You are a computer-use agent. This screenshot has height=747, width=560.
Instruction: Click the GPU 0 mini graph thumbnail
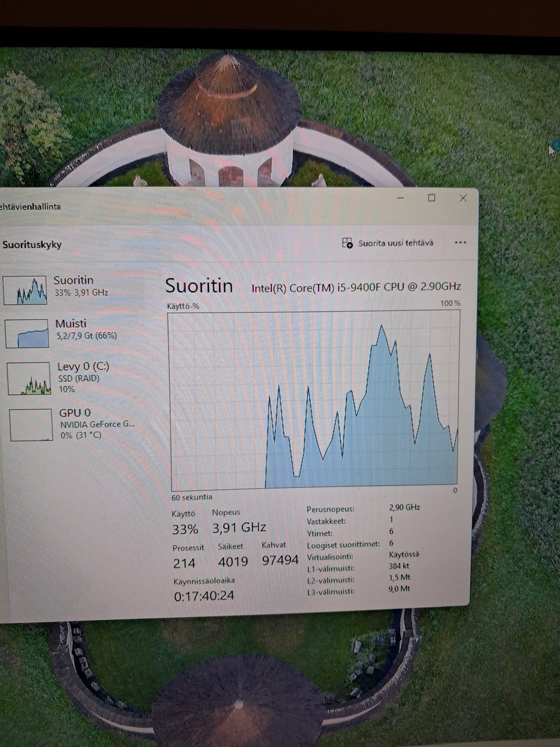(32, 425)
